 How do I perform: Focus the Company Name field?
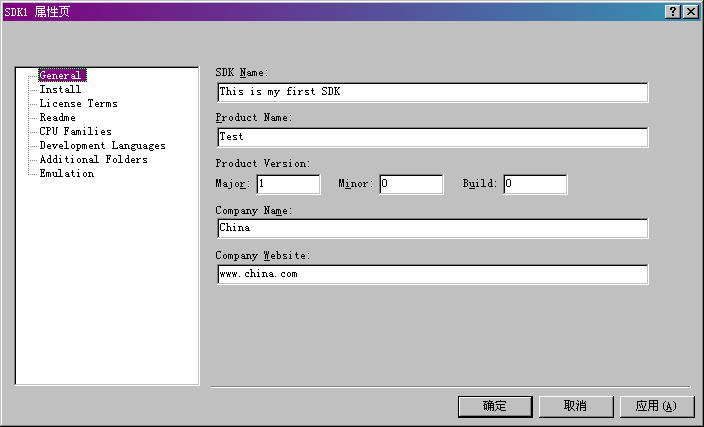[x=432, y=228]
